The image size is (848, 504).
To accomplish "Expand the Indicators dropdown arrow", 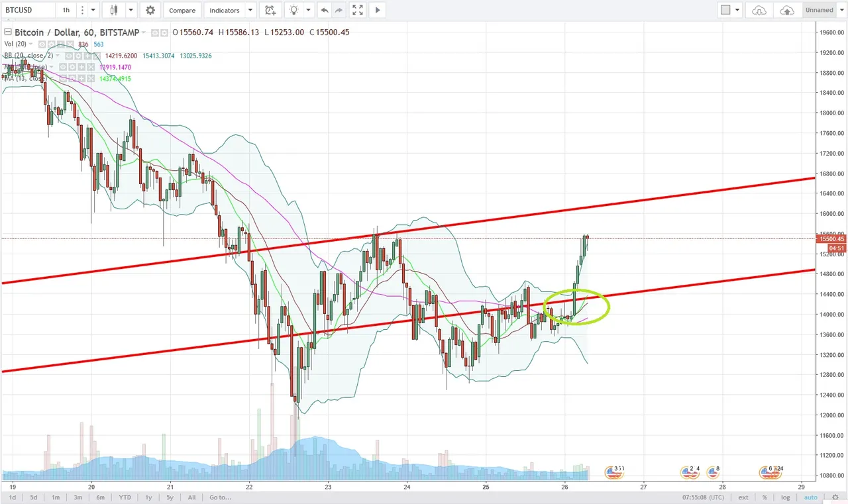I will [250, 10].
